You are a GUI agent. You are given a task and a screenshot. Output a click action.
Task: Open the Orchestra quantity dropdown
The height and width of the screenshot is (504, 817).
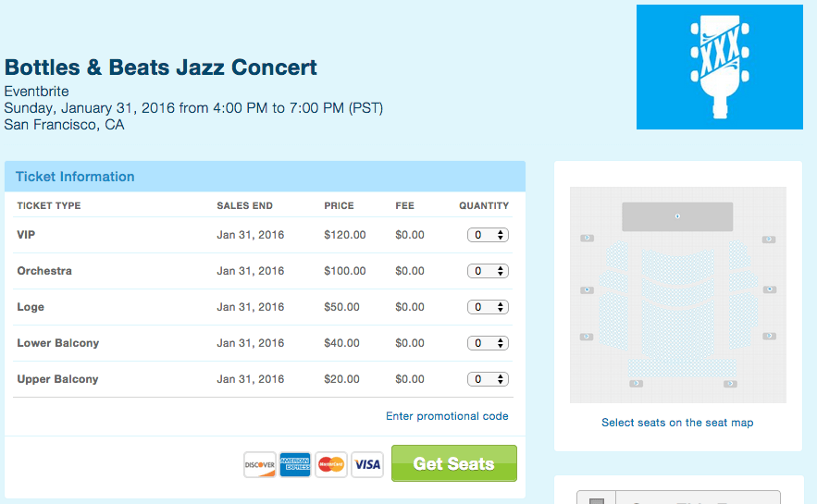(x=488, y=271)
